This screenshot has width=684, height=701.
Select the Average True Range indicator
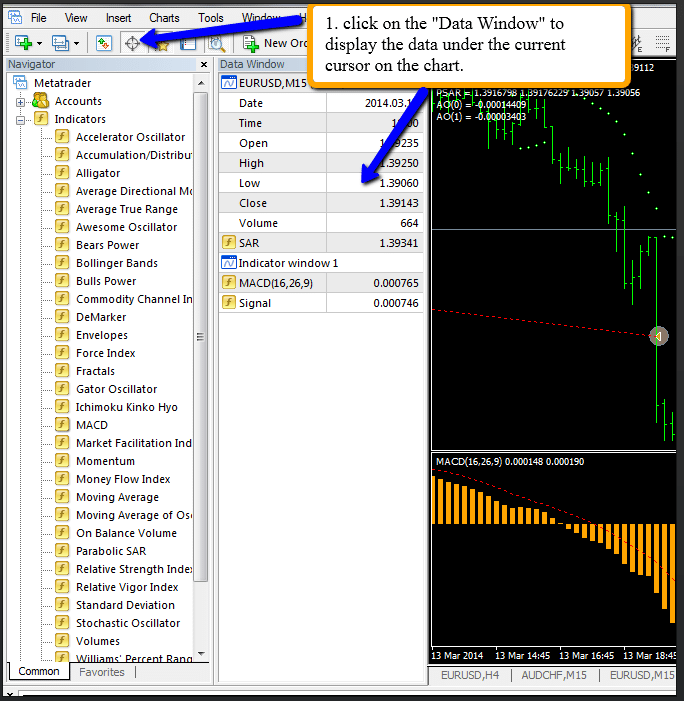click(127, 209)
